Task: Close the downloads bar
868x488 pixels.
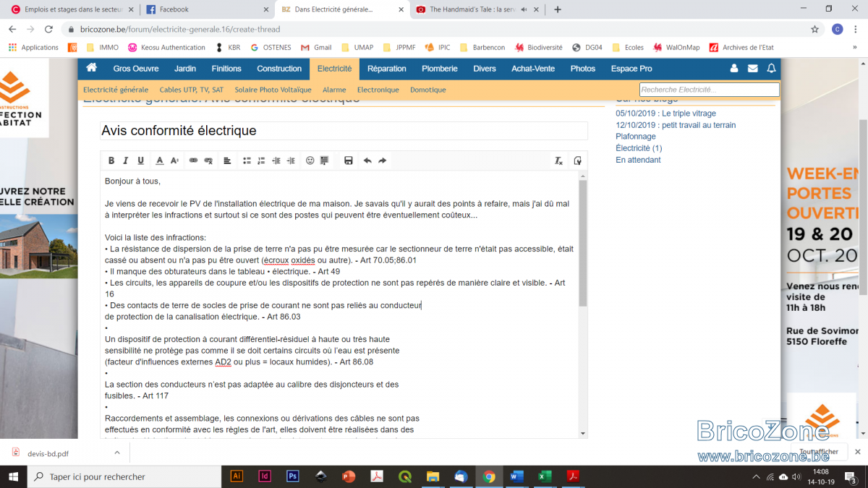Action: (x=858, y=452)
